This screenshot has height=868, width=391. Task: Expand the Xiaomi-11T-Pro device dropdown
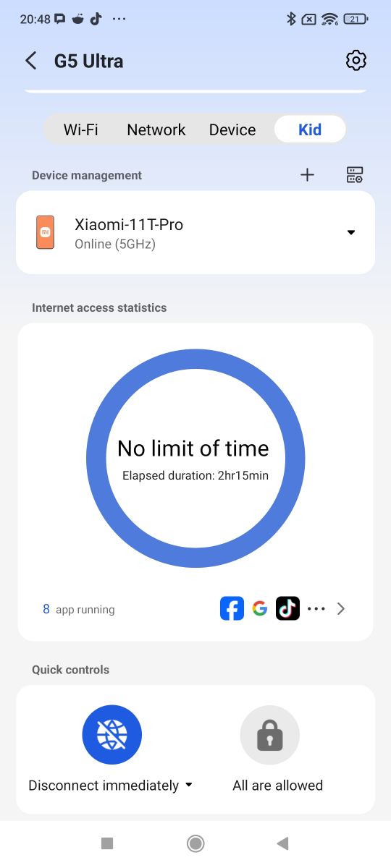pyautogui.click(x=351, y=232)
